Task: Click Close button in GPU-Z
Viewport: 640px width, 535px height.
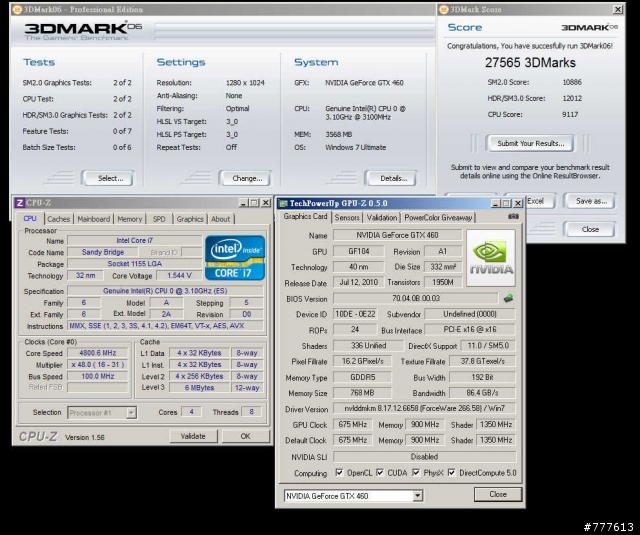Action: point(498,494)
